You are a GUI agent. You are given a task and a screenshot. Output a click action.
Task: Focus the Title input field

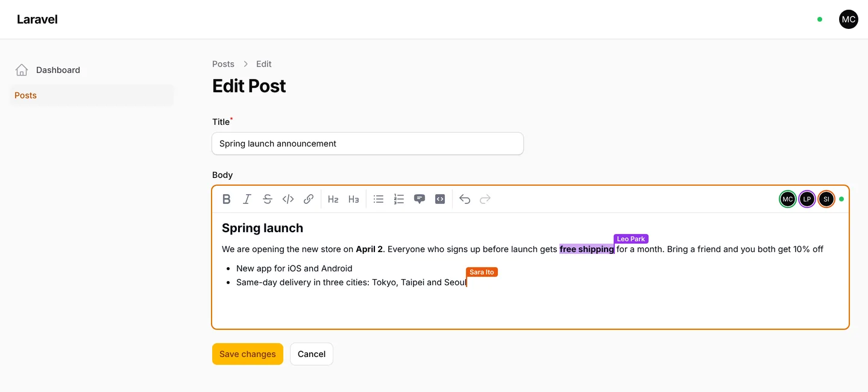click(x=368, y=144)
